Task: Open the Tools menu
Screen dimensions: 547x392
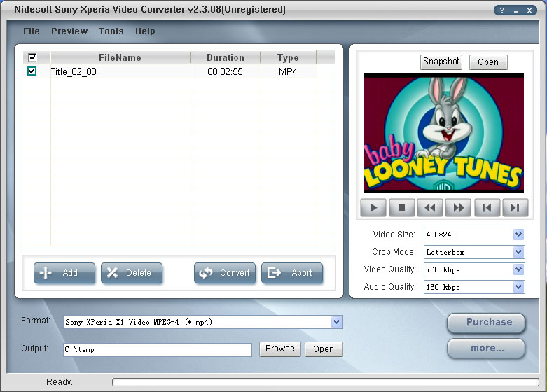Action: [111, 31]
